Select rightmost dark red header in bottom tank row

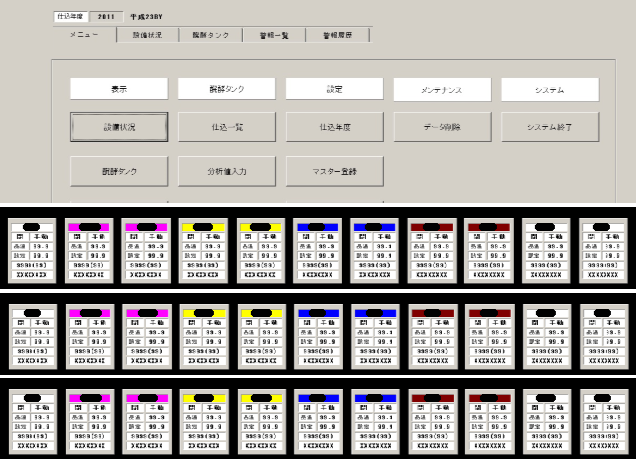(x=489, y=398)
